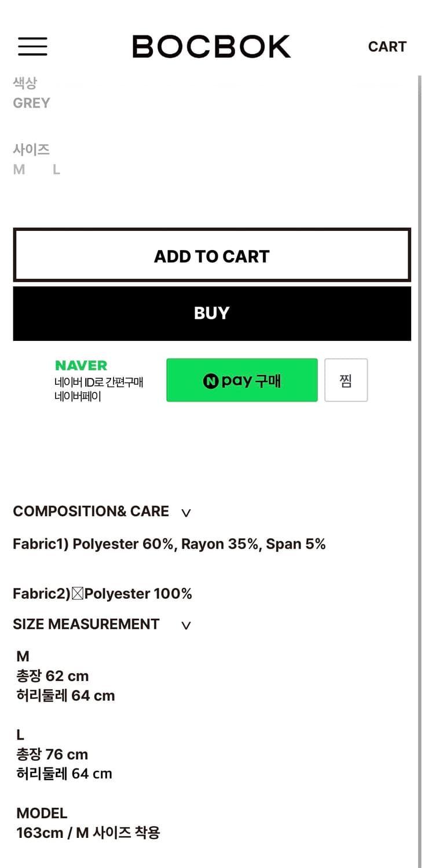Image resolution: width=425 pixels, height=868 pixels.
Task: Expand the COMPOSITION& CARE chevron arrow
Action: point(186,512)
